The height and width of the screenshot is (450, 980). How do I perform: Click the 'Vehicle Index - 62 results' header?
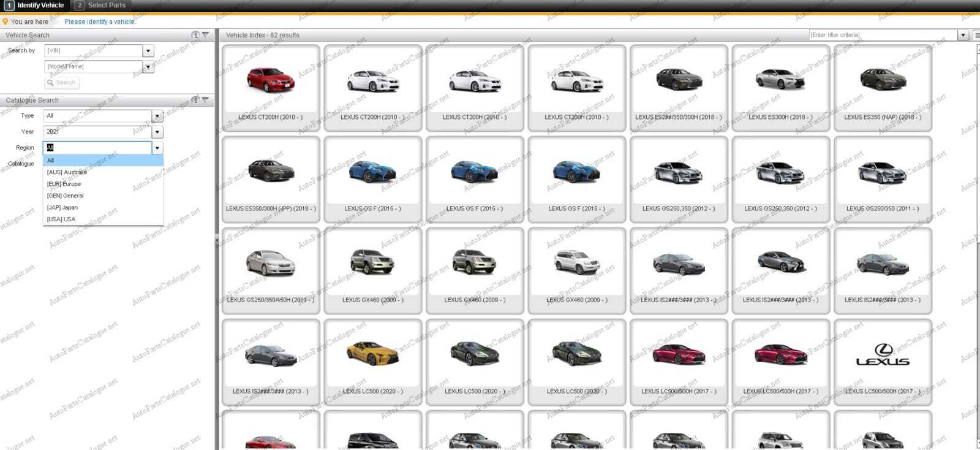(x=263, y=35)
